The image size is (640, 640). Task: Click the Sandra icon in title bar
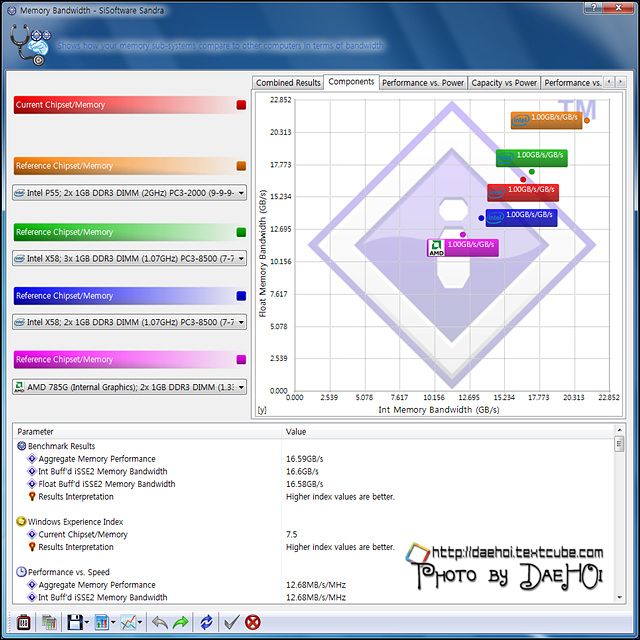click(11, 10)
